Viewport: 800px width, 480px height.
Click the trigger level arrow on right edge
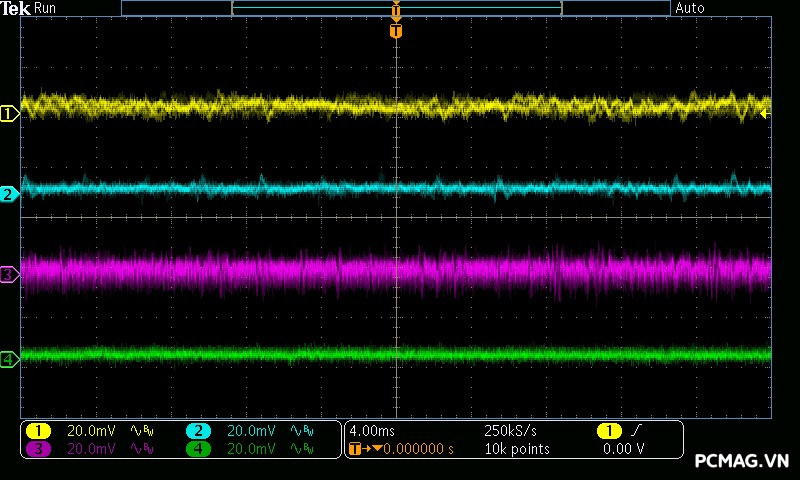click(x=765, y=114)
